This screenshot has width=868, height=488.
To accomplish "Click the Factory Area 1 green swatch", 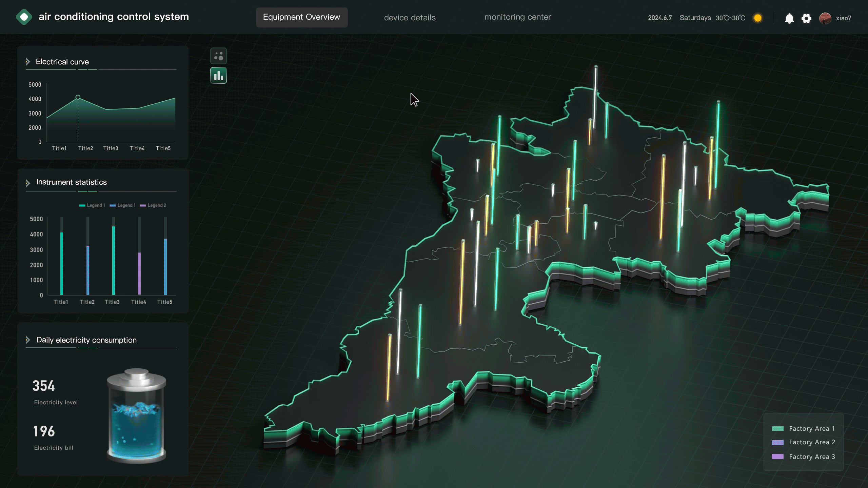I will pyautogui.click(x=778, y=429).
